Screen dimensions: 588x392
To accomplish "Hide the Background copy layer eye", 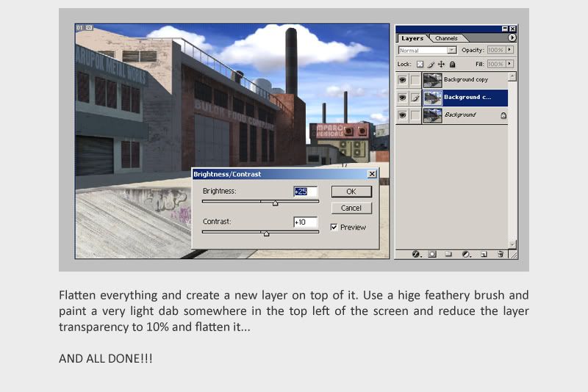I will tap(402, 79).
